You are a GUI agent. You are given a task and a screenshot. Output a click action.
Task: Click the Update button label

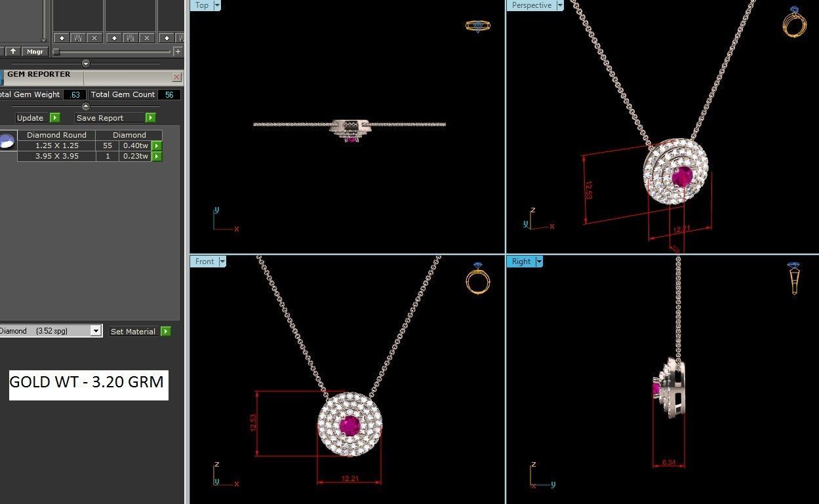(x=30, y=118)
